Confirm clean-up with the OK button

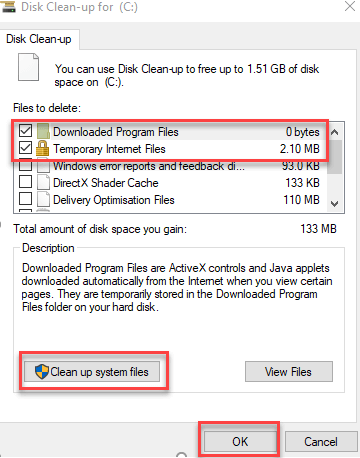pyautogui.click(x=240, y=442)
